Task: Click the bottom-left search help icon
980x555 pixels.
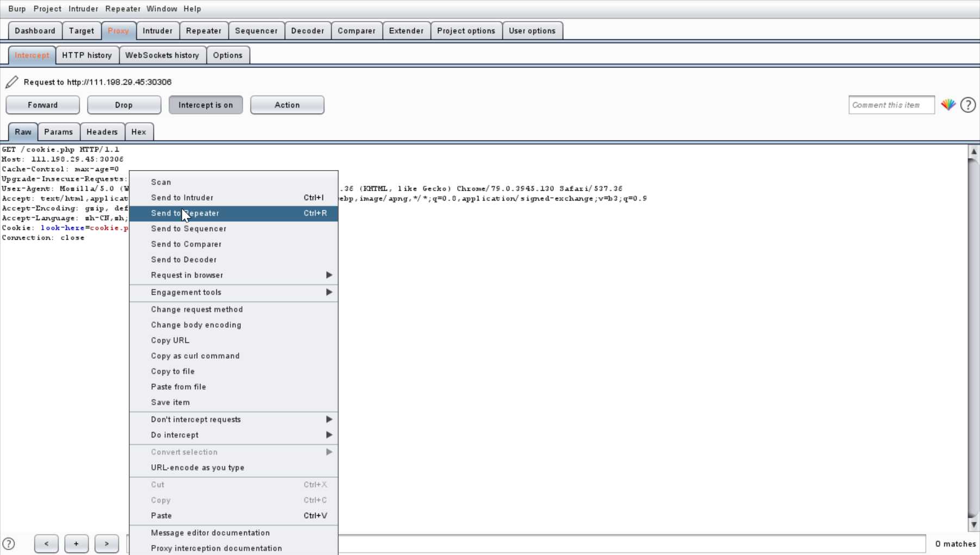Action: click(9, 544)
